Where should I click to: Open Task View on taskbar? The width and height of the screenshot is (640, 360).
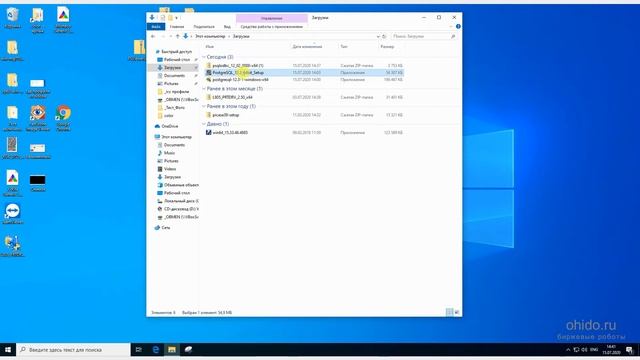coord(139,350)
